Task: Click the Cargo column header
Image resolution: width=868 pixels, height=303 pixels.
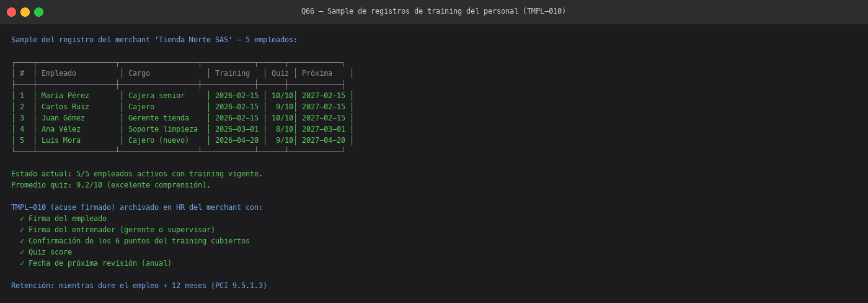Action: click(x=139, y=73)
